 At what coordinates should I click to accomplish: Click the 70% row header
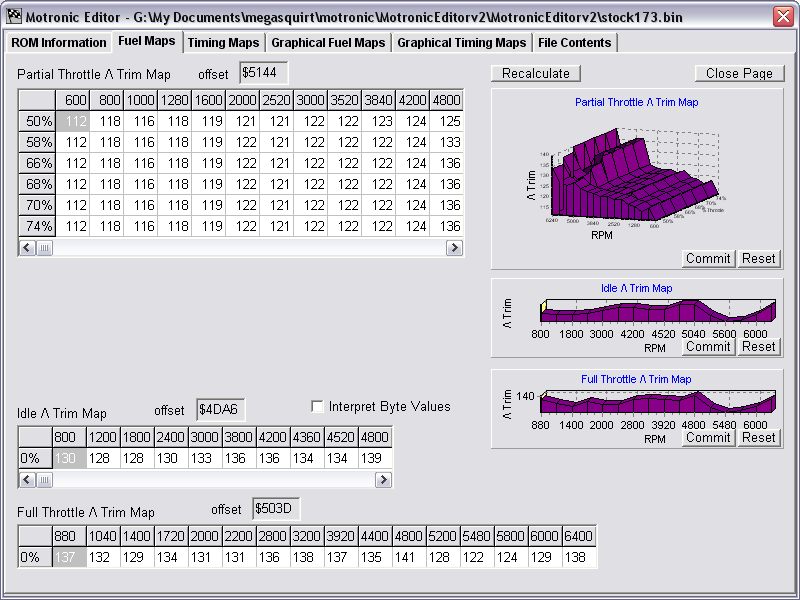(37, 205)
